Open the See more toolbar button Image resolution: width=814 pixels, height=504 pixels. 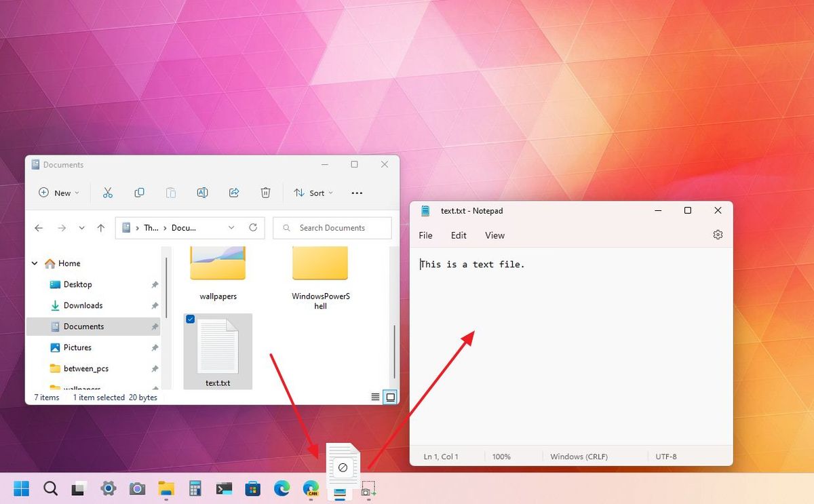(357, 193)
